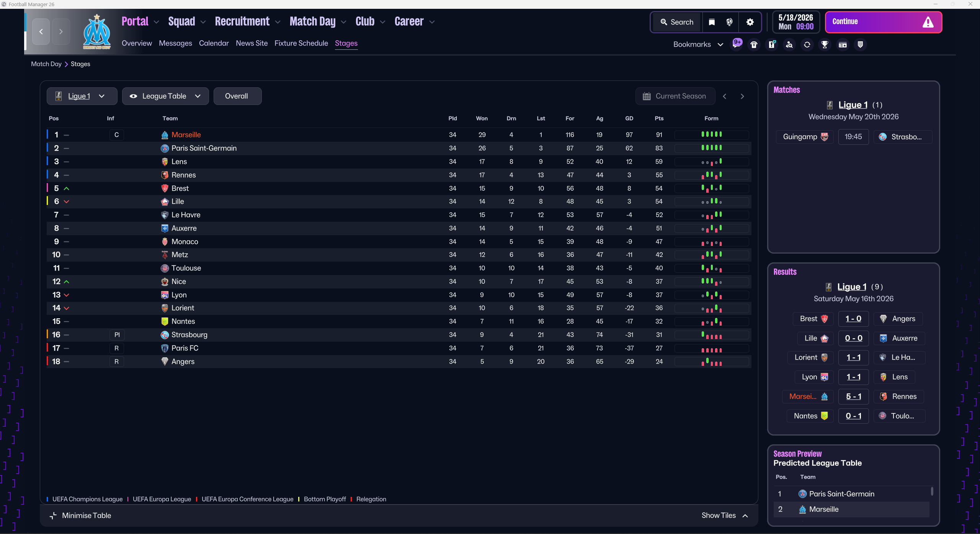Click the Search field
The width and height of the screenshot is (980, 534).
677,22
